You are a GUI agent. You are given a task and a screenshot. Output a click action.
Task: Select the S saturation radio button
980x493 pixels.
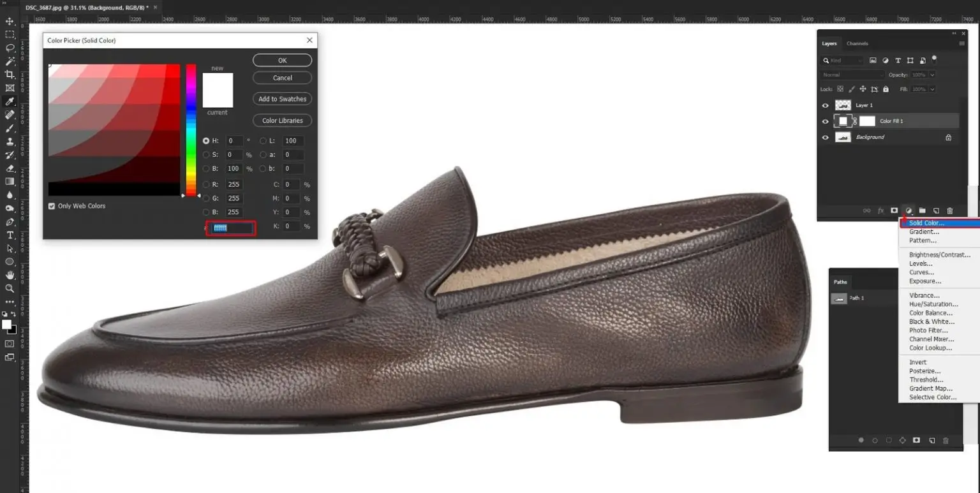click(206, 155)
